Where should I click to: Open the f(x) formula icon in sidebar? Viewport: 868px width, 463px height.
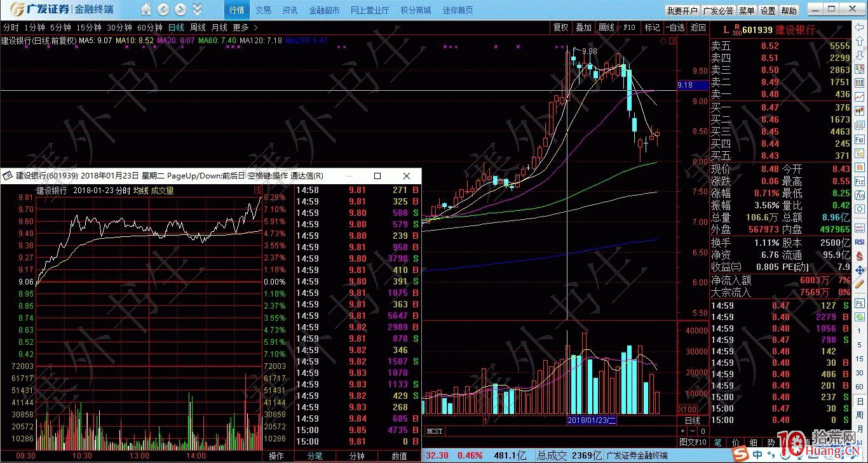click(x=859, y=194)
